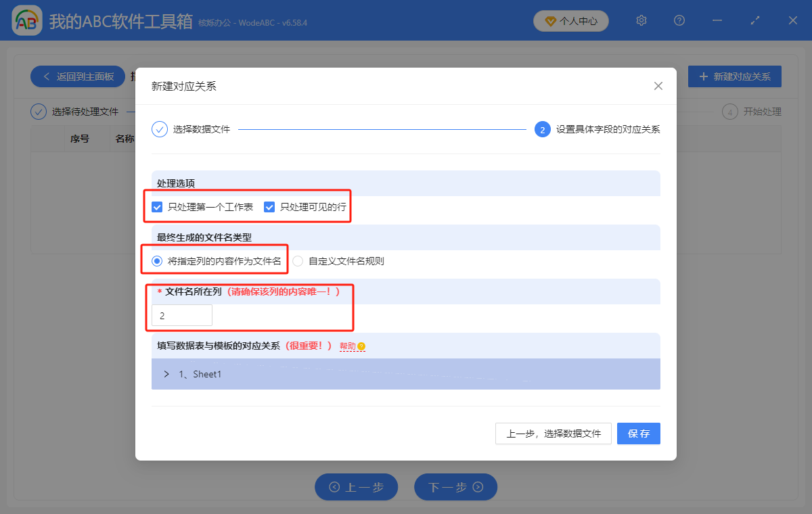Click the checkmark icon beside 选择待处理文件
The image size is (812, 514).
tap(39, 112)
